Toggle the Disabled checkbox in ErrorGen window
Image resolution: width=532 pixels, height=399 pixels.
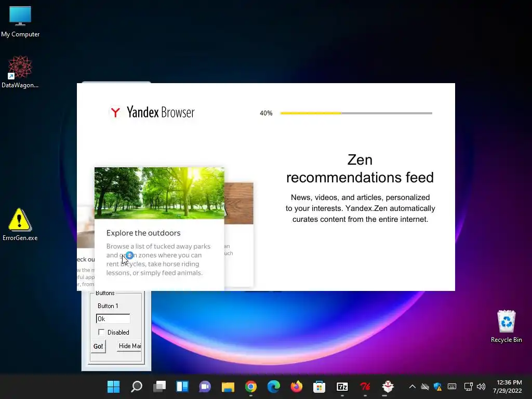(101, 332)
